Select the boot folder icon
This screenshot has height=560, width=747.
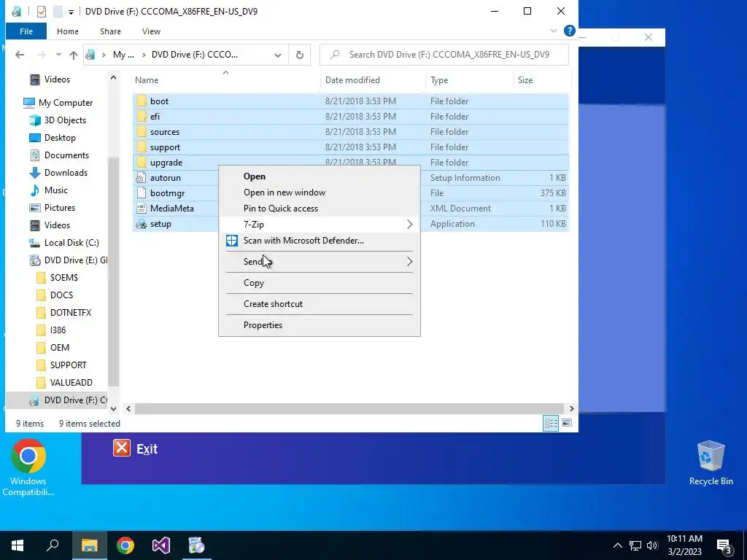tap(141, 101)
